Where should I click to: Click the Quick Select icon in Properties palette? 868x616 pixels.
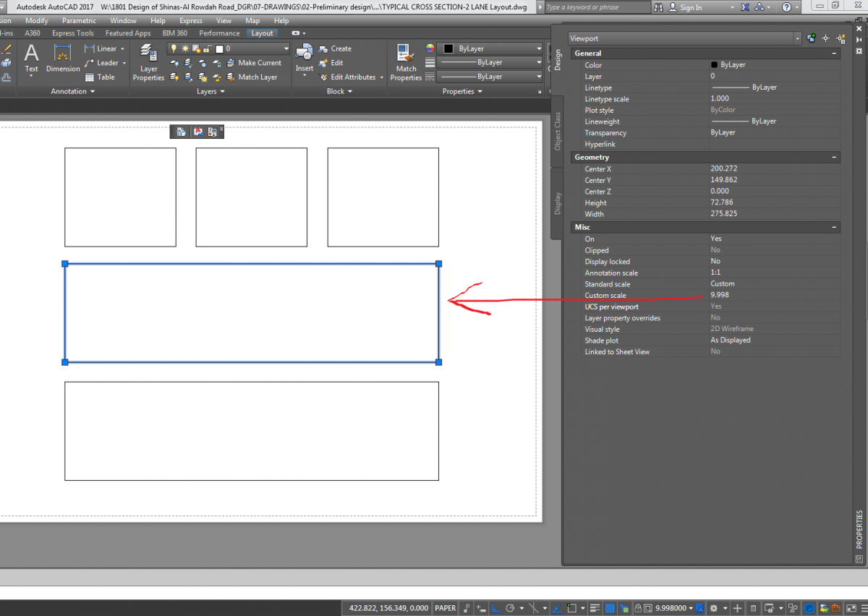pos(841,38)
